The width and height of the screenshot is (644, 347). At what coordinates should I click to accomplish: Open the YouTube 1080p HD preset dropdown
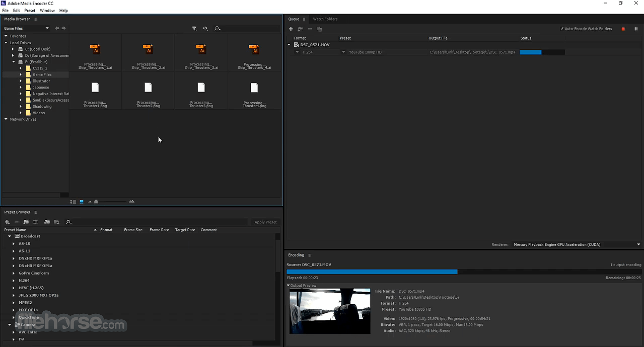click(x=344, y=52)
